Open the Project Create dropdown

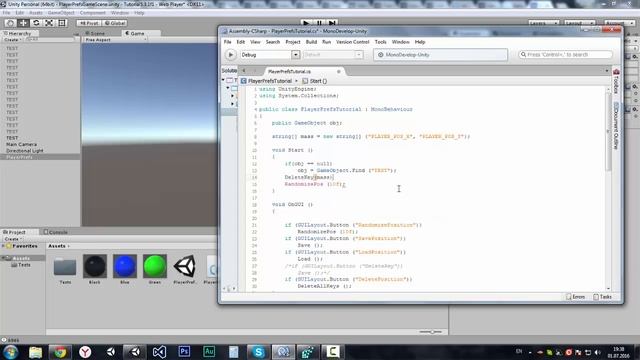point(13,239)
